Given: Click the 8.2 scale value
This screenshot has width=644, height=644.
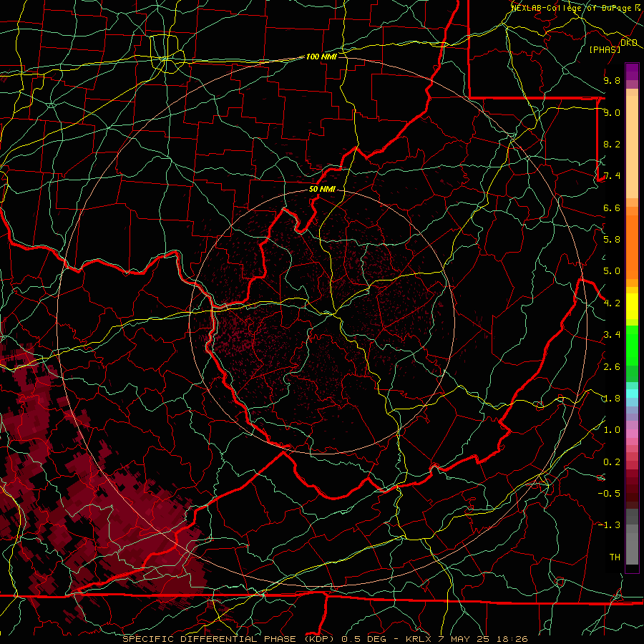Looking at the screenshot, I should click(612, 144).
